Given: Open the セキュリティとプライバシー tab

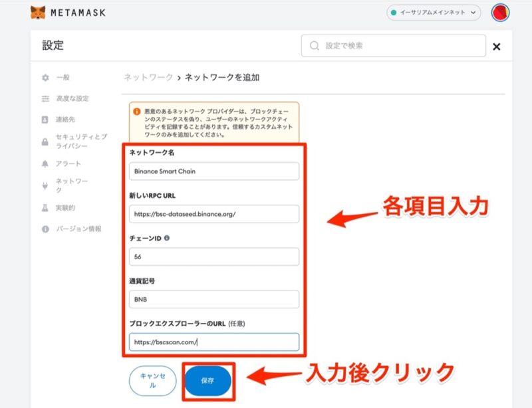Looking at the screenshot, I should pyautogui.click(x=81, y=141).
